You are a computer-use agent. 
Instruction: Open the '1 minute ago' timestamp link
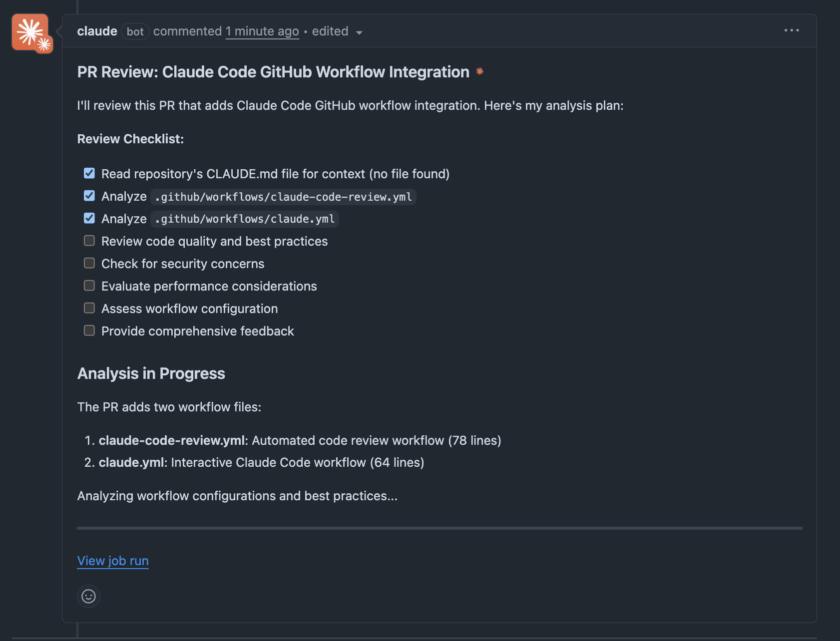click(x=262, y=31)
